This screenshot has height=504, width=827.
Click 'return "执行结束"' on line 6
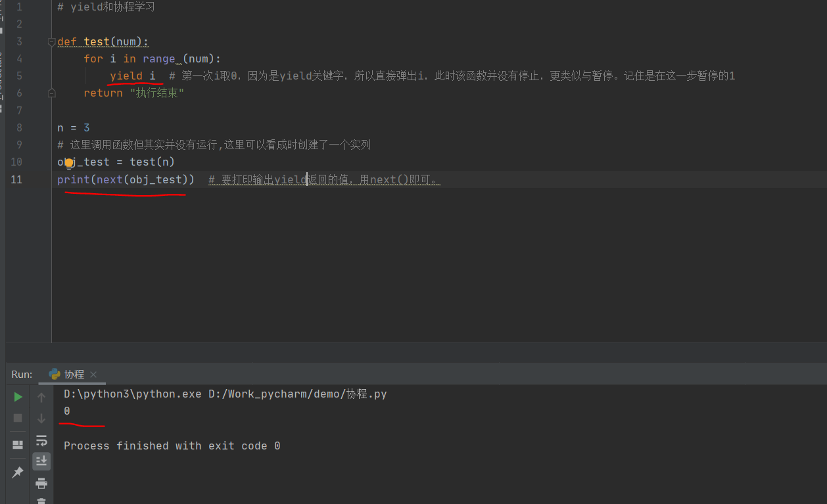134,93
